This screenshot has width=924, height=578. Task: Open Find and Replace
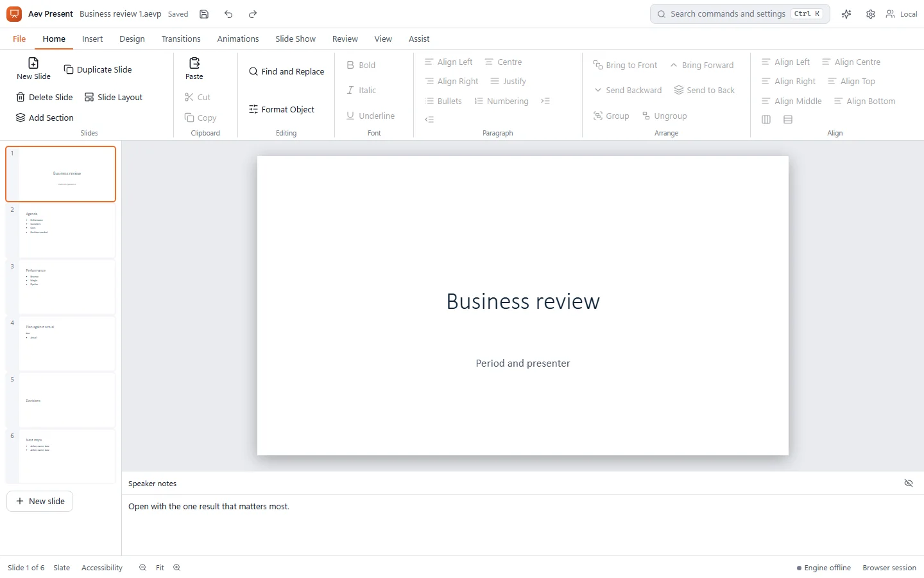point(286,71)
